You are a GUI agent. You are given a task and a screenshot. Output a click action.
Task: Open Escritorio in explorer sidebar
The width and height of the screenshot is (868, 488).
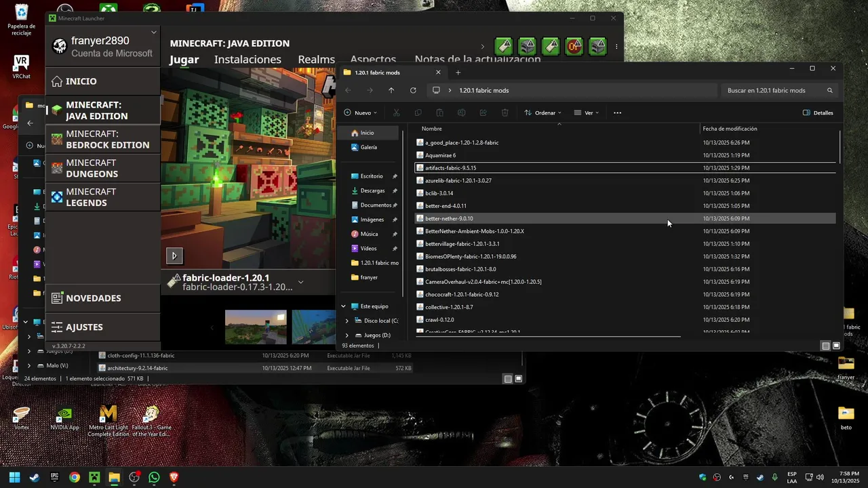(372, 176)
